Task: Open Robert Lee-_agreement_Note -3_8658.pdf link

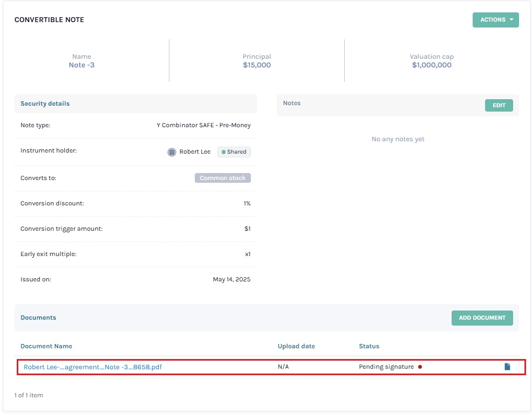Action: 93,367
